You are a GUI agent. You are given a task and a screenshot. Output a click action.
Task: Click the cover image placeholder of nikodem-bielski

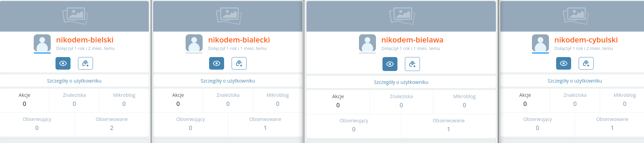[x=75, y=16]
